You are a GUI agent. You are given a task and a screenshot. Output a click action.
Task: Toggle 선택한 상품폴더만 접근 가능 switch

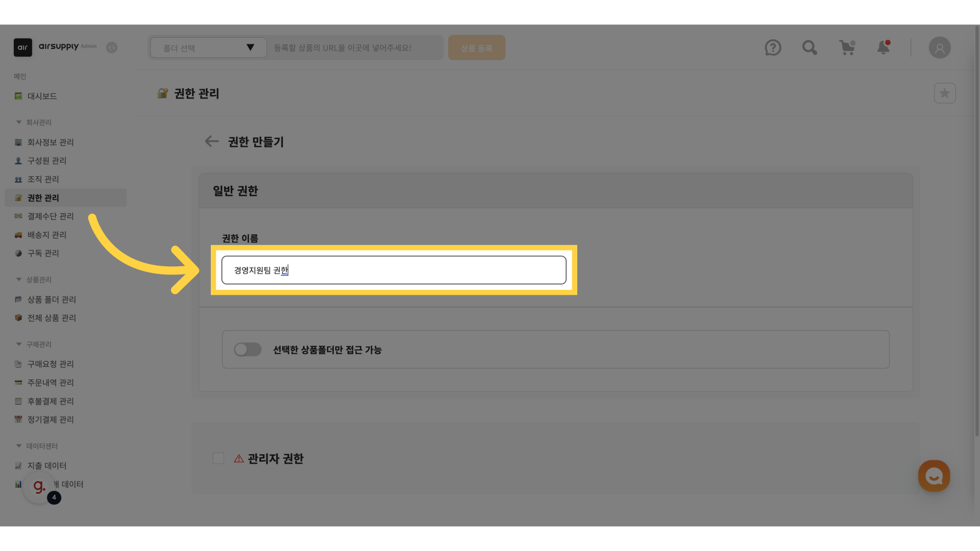click(x=248, y=349)
